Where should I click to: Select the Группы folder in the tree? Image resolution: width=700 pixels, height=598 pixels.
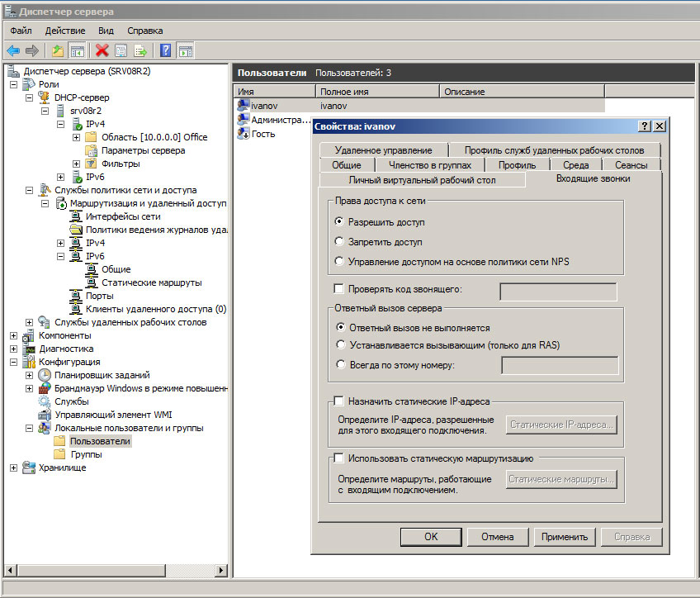(x=86, y=454)
